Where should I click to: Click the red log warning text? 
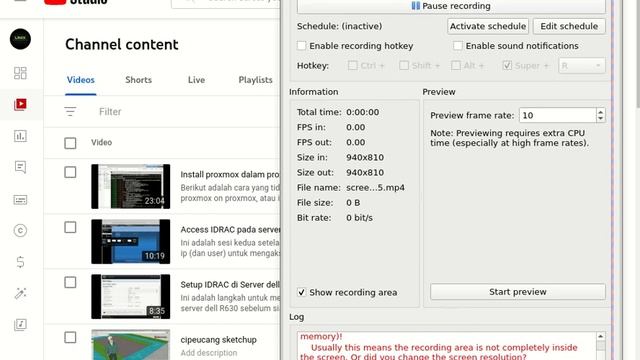point(439,347)
